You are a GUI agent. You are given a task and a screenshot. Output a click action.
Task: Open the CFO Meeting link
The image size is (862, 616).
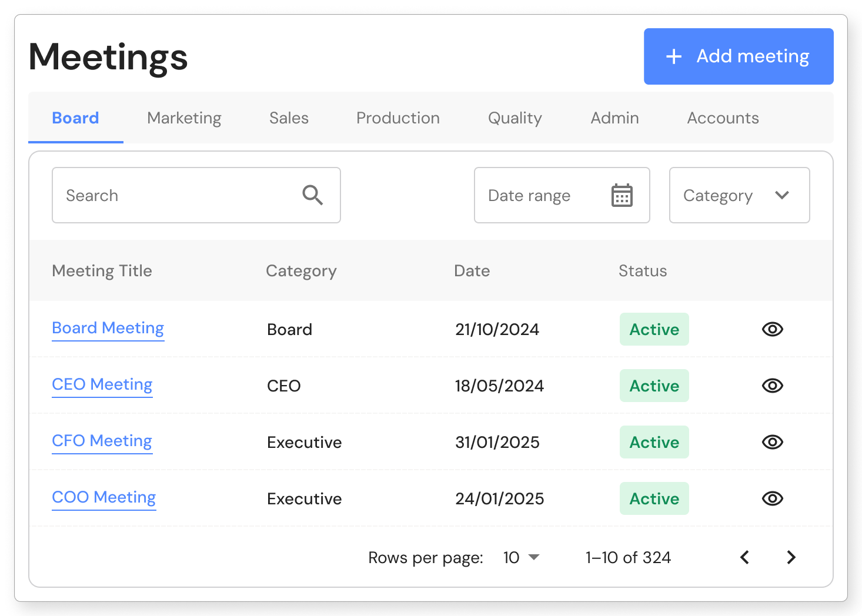[x=102, y=441]
